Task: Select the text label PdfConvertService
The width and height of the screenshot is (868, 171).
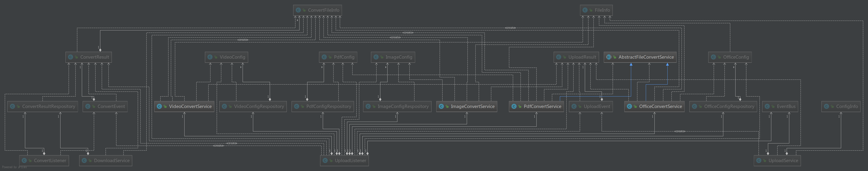Action: pyautogui.click(x=543, y=107)
